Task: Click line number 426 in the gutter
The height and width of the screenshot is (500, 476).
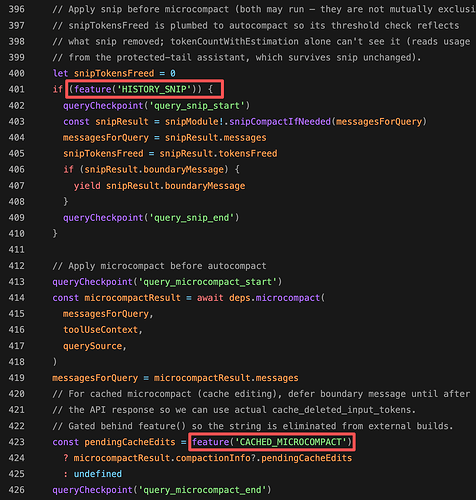Action: (16, 490)
